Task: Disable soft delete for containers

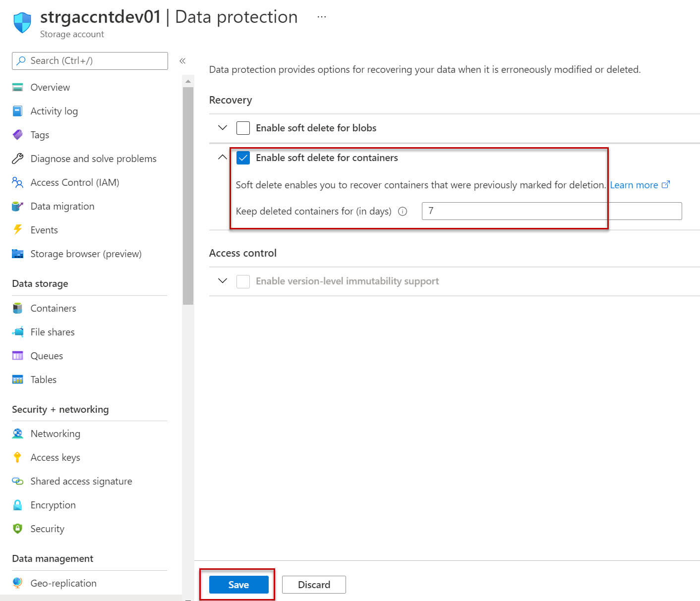Action: pos(243,158)
